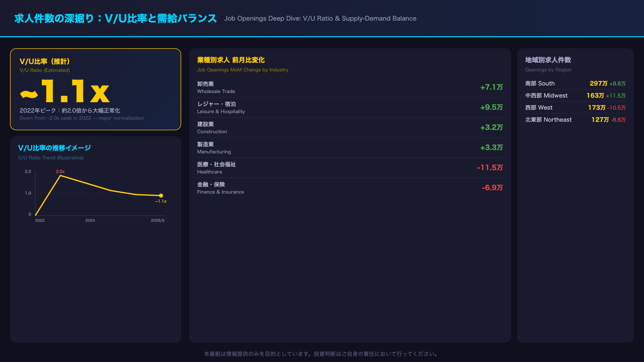Click the -8.8万 Northeast change value
Viewport: 644px width, 362px height.
[x=618, y=120]
